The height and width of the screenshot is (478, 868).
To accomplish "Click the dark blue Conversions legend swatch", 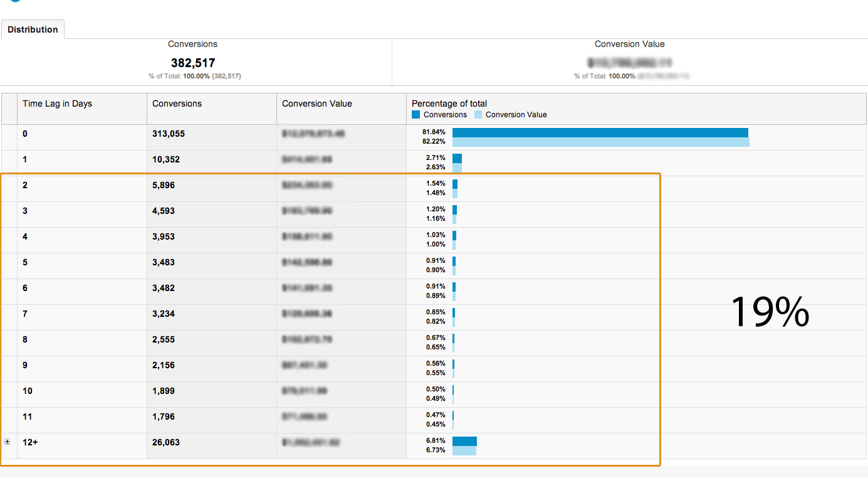I will tap(416, 115).
